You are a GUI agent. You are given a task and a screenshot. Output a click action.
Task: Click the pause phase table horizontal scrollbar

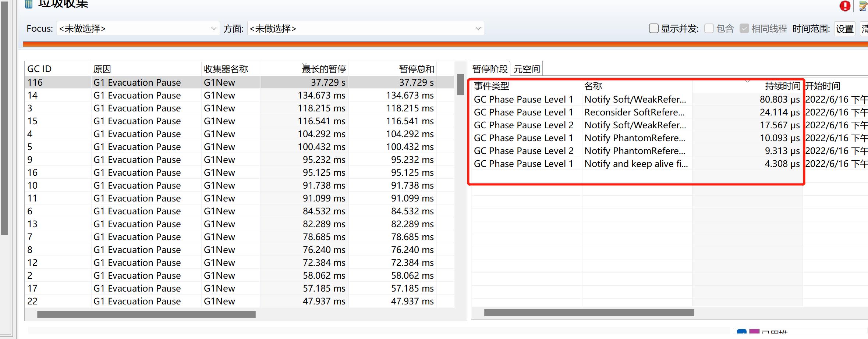[x=589, y=313]
